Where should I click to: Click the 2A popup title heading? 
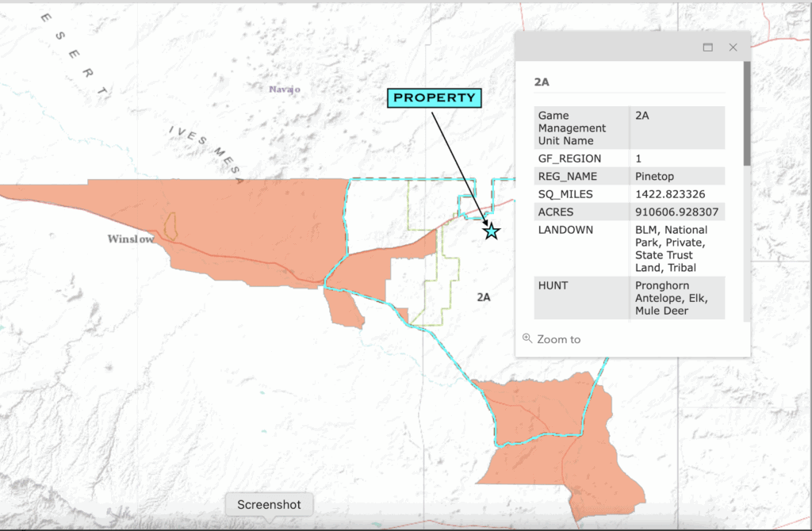tap(542, 82)
